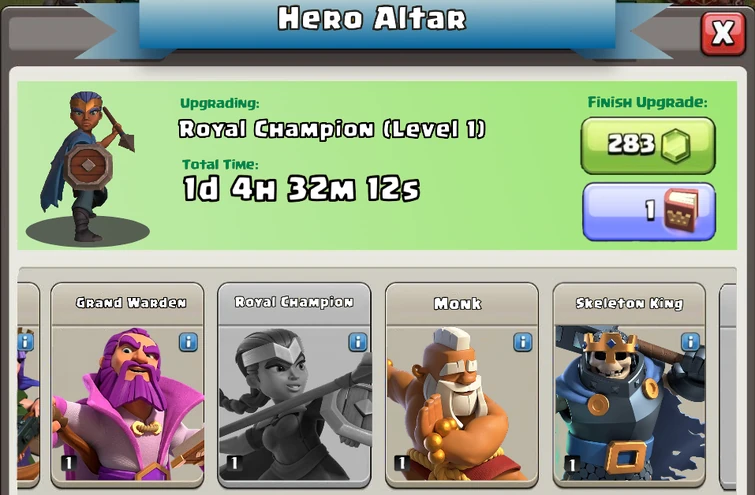Open Grand Warden info icon
The height and width of the screenshot is (495, 755).
tap(188, 342)
